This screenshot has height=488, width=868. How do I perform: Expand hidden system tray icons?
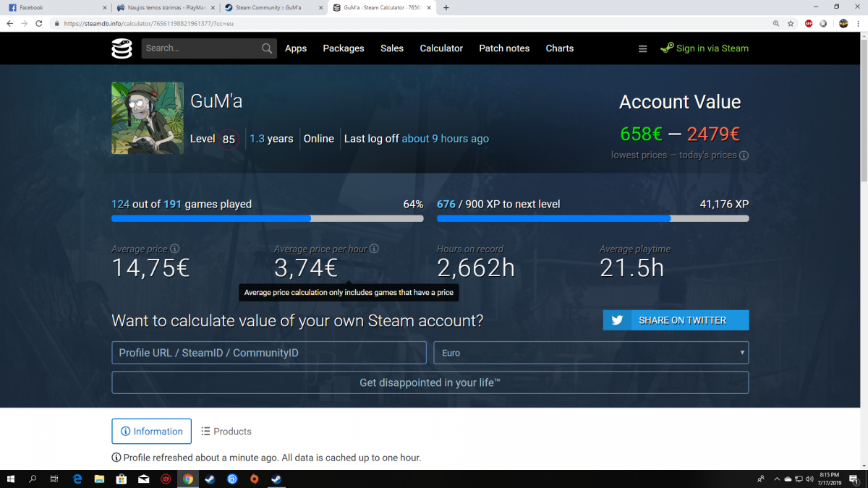point(777,479)
